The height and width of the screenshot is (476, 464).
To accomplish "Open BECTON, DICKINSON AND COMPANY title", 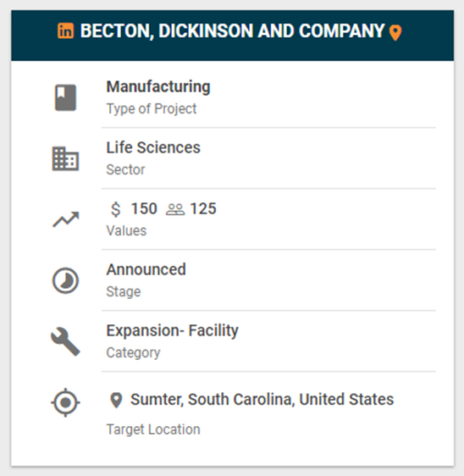I will 232,31.
